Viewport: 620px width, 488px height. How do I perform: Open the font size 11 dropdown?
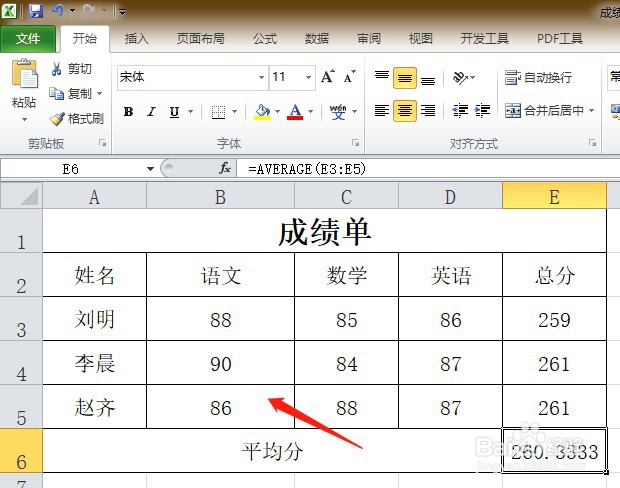click(308, 77)
